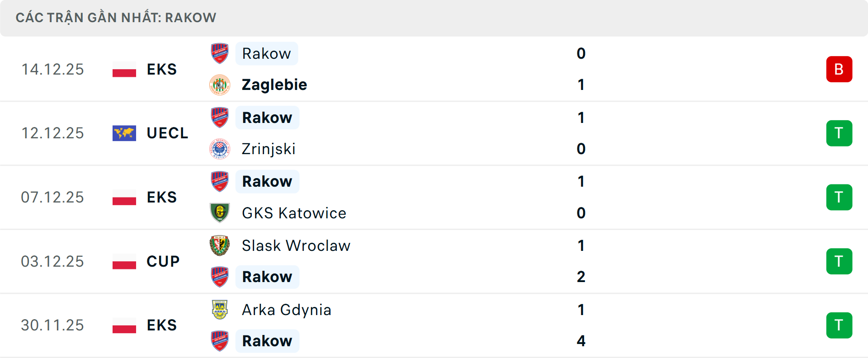Click the Arka Gdynia club crest
Image resolution: width=868 pixels, height=358 pixels.
coord(220,310)
